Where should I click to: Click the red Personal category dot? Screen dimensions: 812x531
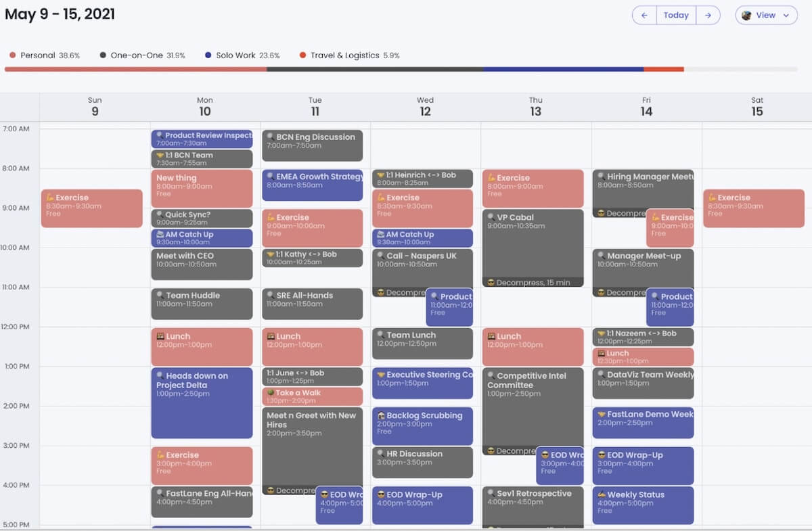(x=13, y=55)
